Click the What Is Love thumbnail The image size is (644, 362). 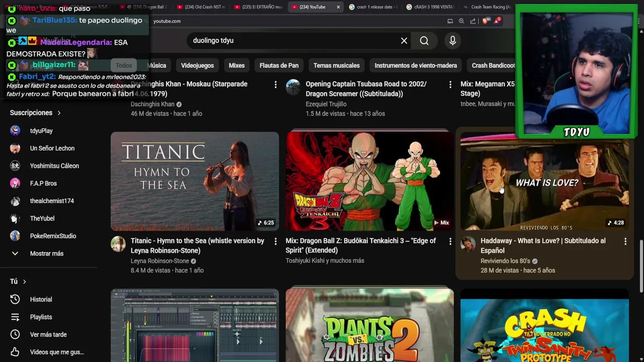pos(544,182)
